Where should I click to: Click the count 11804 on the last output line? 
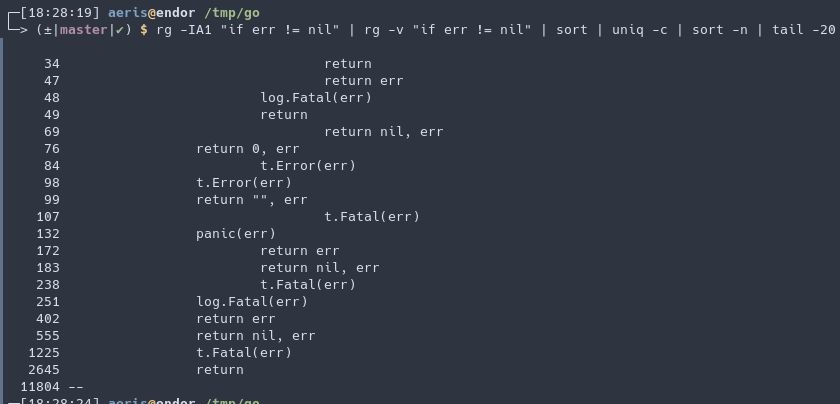click(39, 386)
